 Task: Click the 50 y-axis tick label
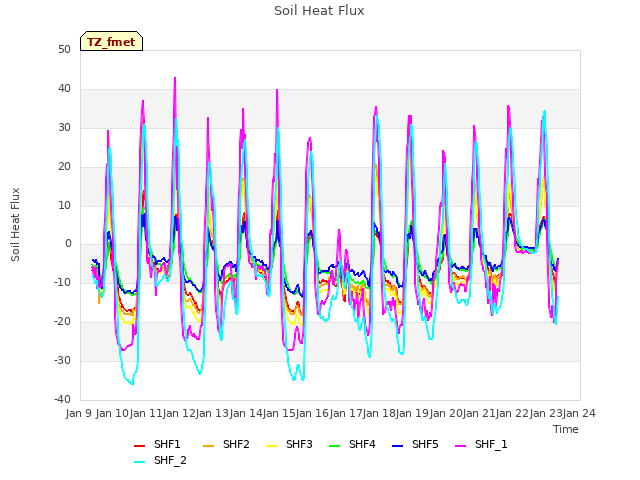point(64,50)
